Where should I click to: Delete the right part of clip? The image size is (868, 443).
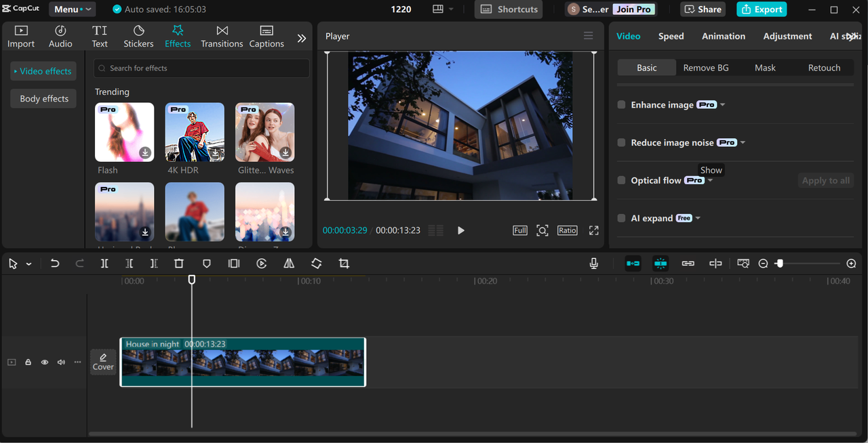(x=154, y=263)
